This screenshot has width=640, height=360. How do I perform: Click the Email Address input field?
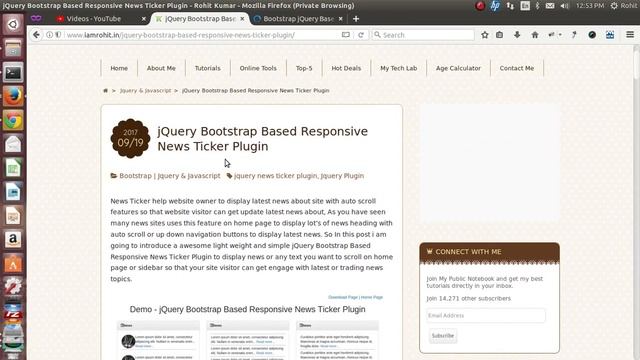point(486,316)
